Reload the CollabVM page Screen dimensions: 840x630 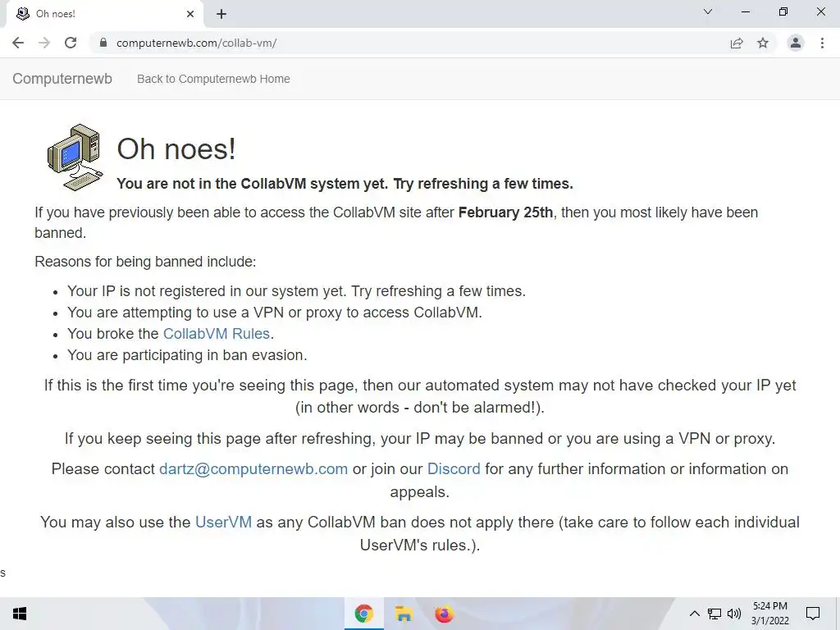[71, 43]
